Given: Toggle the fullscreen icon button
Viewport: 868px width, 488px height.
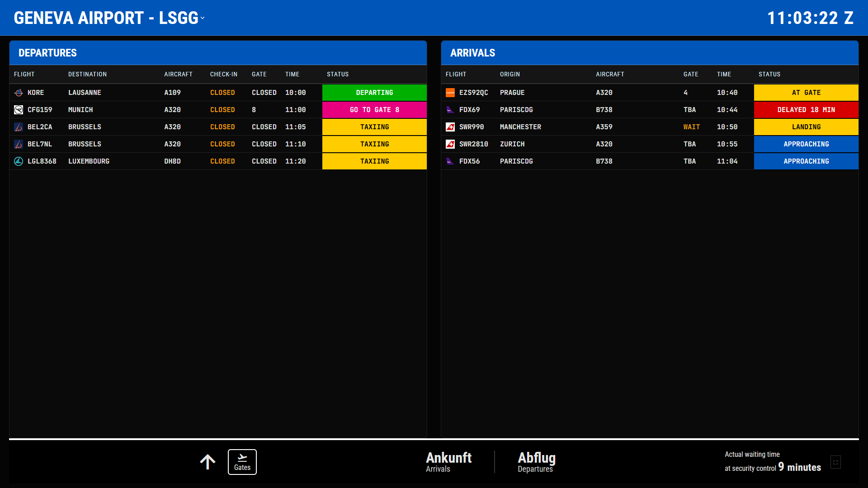Looking at the screenshot, I should click(835, 462).
